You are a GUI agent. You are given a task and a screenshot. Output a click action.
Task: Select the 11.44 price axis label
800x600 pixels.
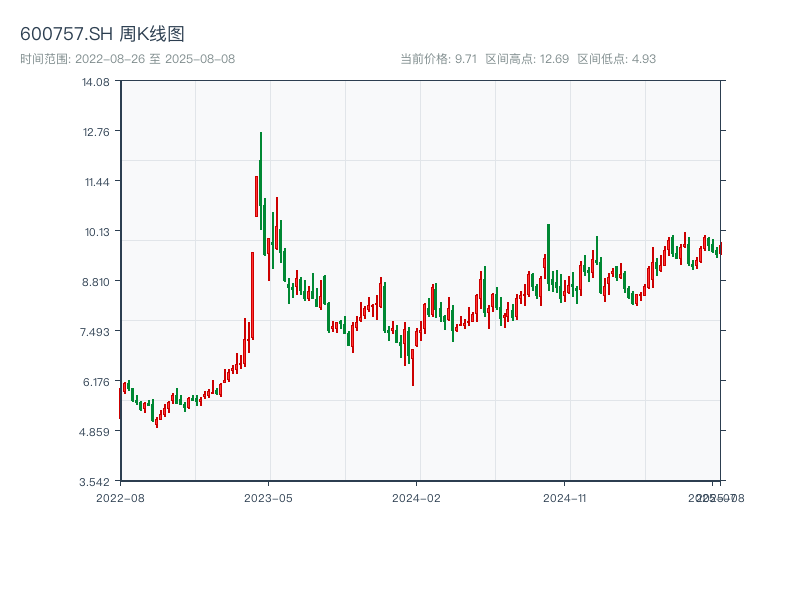[x=95, y=182]
